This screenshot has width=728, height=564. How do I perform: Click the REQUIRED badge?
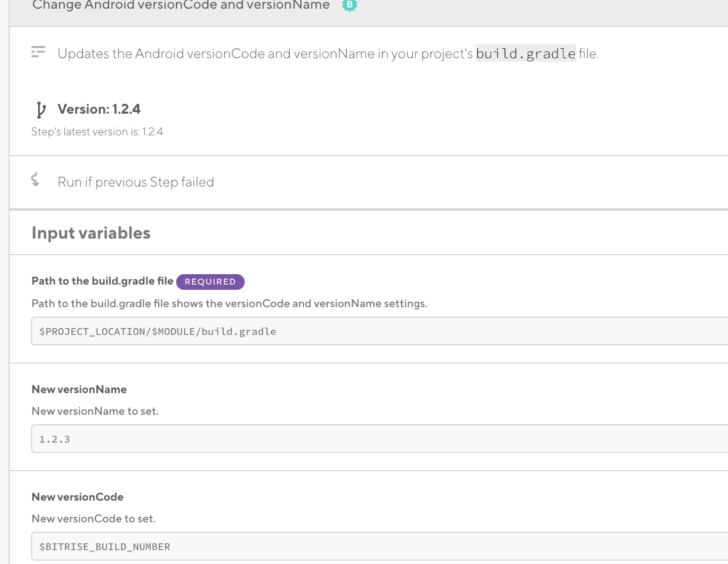(x=210, y=282)
